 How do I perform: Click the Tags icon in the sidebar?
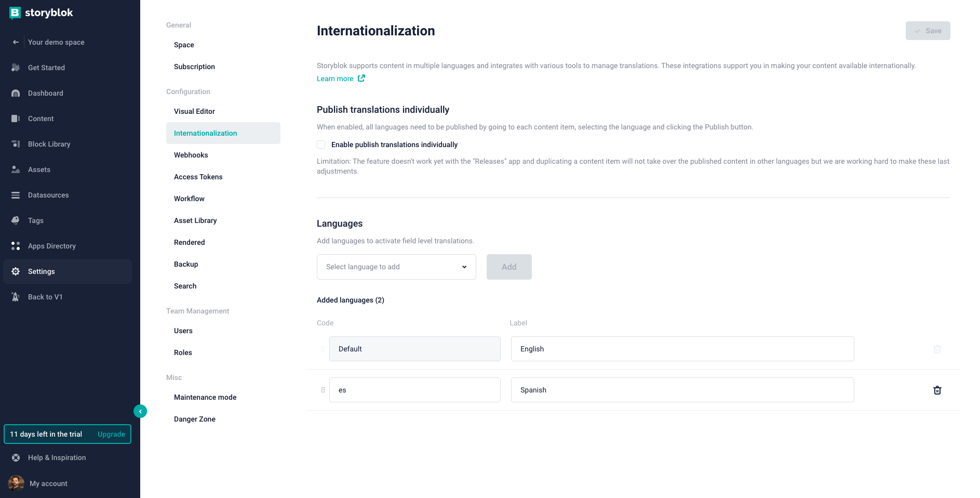16,220
